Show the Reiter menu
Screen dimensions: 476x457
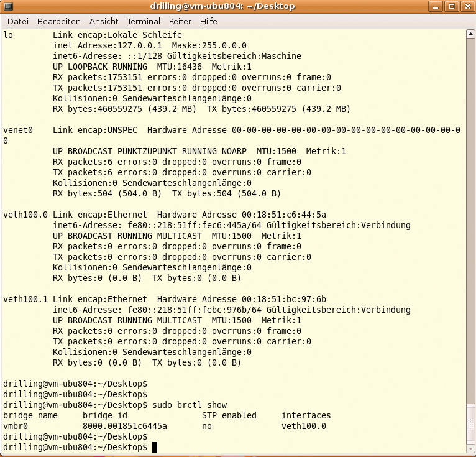(180, 21)
